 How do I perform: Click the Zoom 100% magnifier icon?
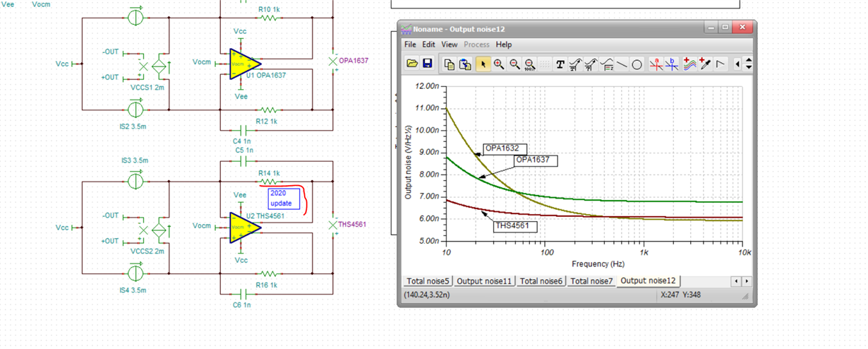click(530, 64)
